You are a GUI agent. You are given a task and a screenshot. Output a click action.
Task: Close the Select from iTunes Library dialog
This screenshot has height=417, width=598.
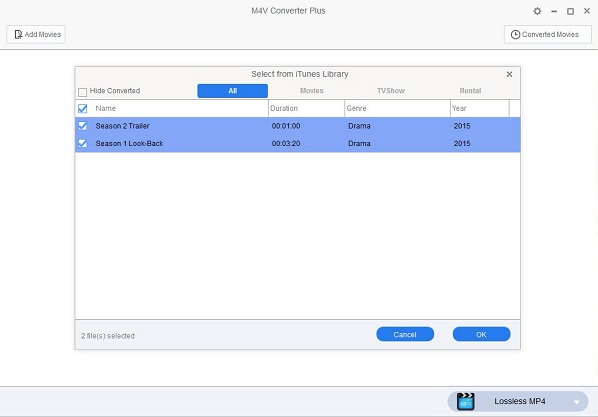[509, 74]
